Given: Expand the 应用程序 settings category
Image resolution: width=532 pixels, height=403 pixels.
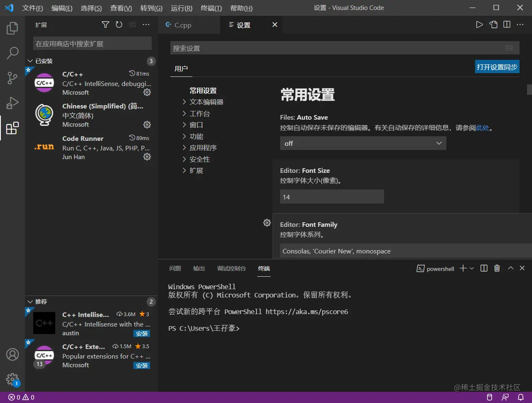Looking at the screenshot, I should (184, 147).
